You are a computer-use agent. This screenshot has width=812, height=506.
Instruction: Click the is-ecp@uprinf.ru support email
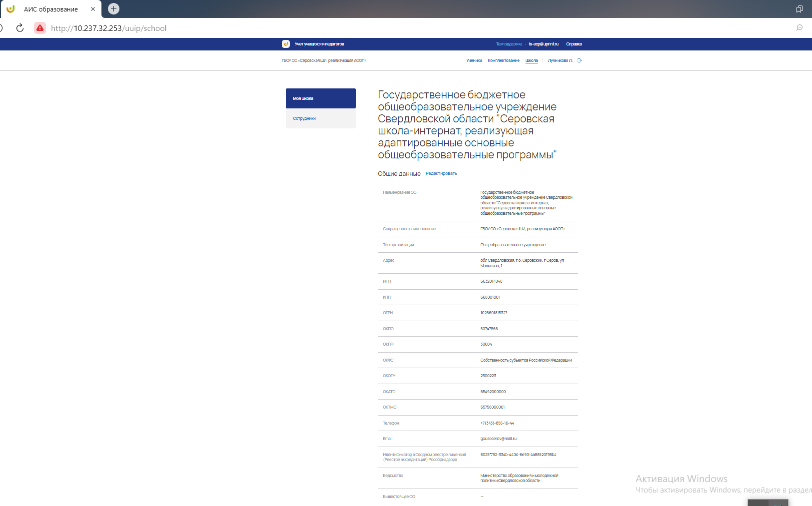[x=544, y=44]
